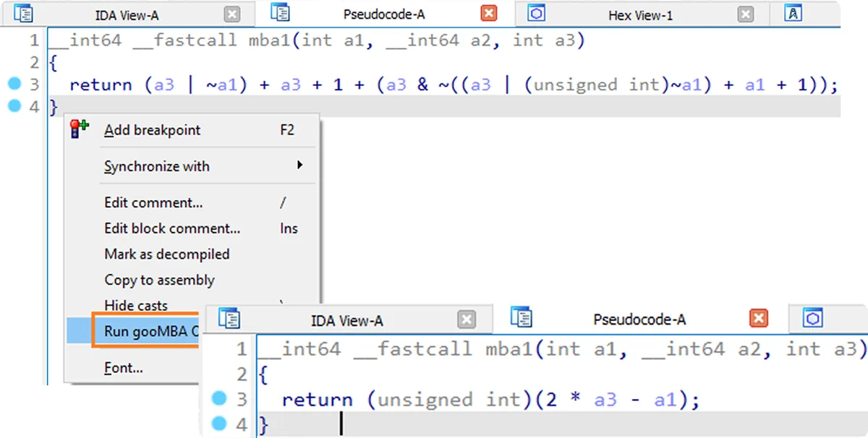
Task: Open the Hex View-1 tab
Action: [x=640, y=14]
